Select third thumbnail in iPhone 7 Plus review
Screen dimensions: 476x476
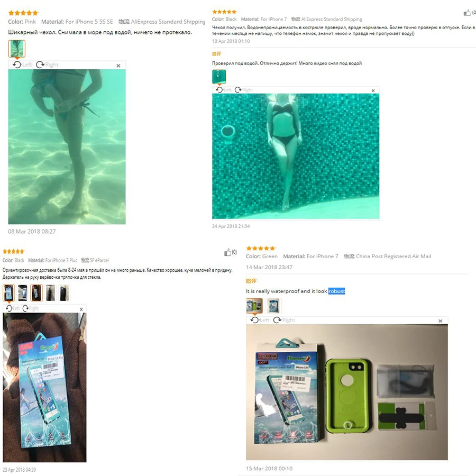coord(36,293)
